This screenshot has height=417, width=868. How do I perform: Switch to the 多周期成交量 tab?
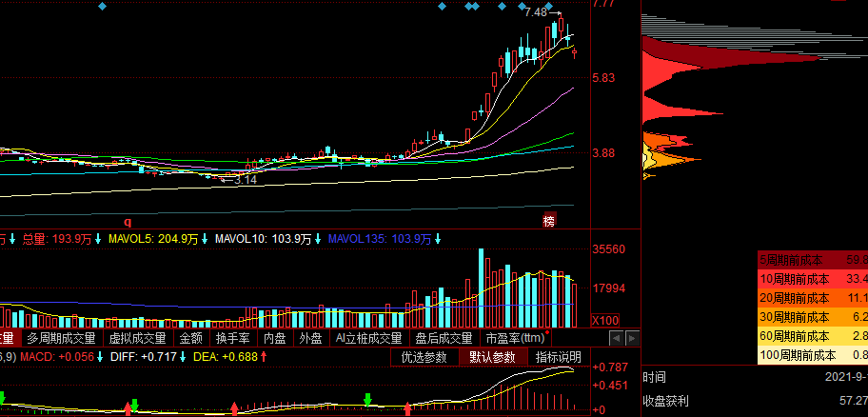click(x=62, y=338)
